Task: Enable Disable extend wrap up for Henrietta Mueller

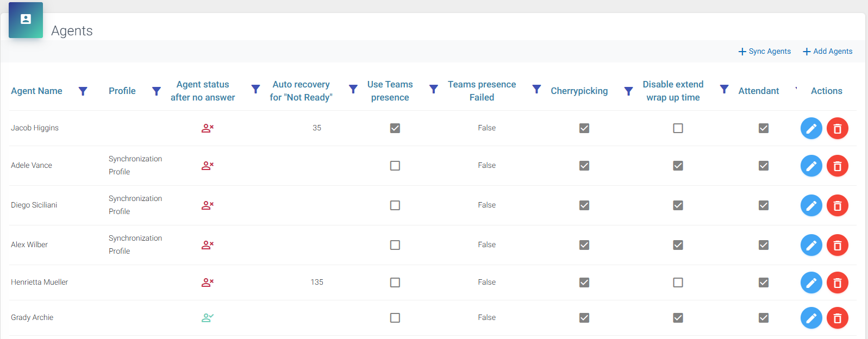Action: click(x=678, y=282)
